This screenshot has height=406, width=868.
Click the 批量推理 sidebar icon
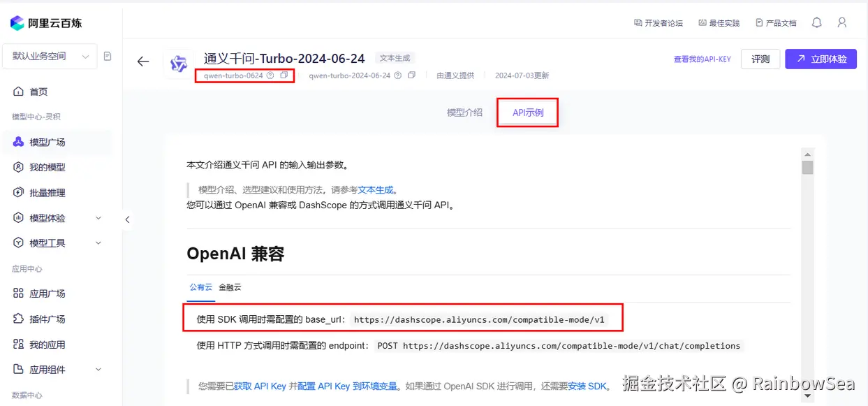click(19, 193)
